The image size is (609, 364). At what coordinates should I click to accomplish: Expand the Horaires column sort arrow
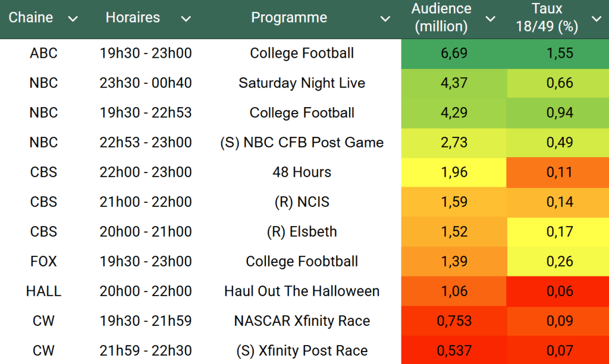pyautogui.click(x=186, y=19)
